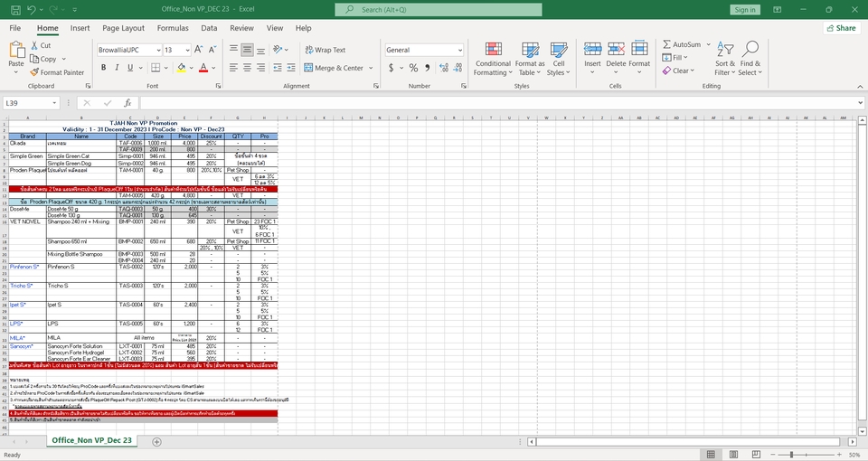Click the Cut scissors tool
This screenshot has width=868, height=461.
(34, 45)
